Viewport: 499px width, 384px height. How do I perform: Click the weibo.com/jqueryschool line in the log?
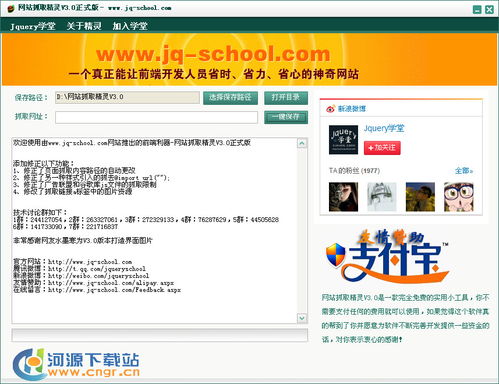pos(81,276)
